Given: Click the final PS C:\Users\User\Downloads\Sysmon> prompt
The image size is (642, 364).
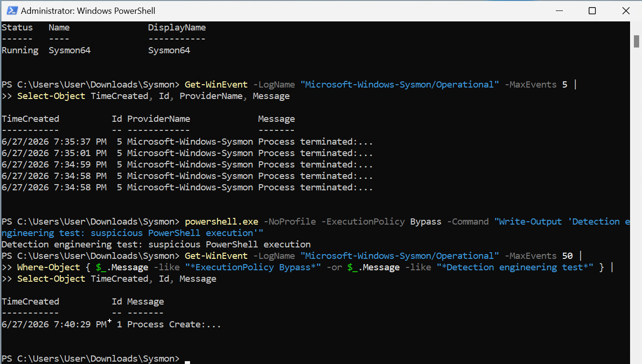Looking at the screenshot, I should tap(90, 359).
